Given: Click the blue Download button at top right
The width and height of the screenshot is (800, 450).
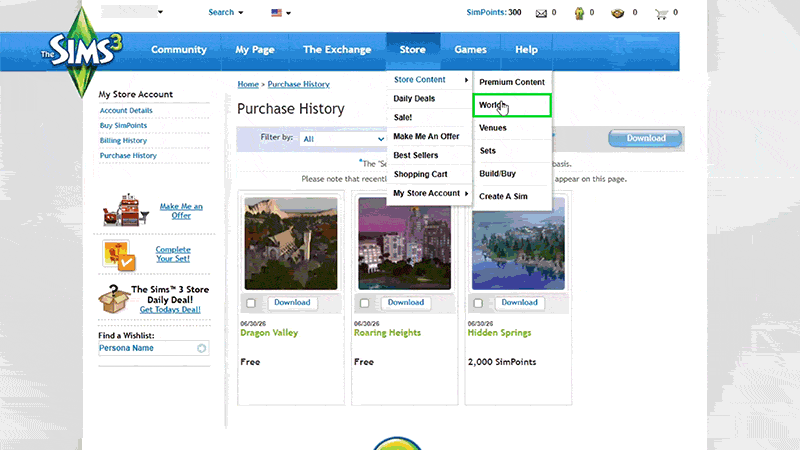Looking at the screenshot, I should [x=645, y=138].
